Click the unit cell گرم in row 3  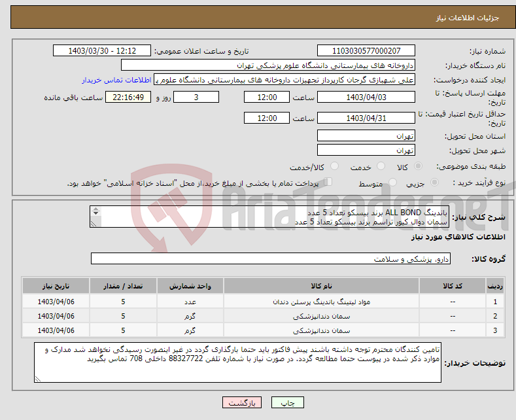(190, 331)
